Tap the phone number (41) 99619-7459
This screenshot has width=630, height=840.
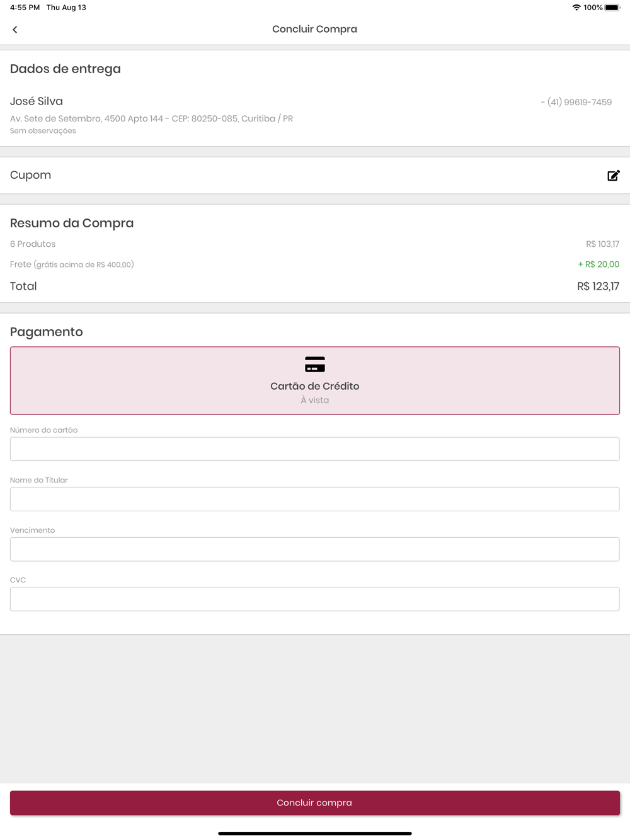click(x=579, y=102)
